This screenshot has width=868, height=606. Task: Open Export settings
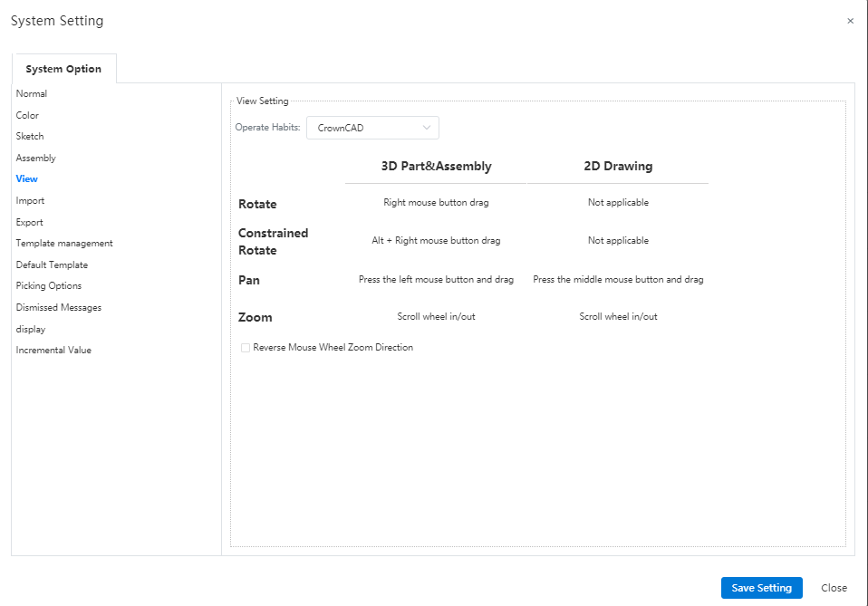click(29, 222)
